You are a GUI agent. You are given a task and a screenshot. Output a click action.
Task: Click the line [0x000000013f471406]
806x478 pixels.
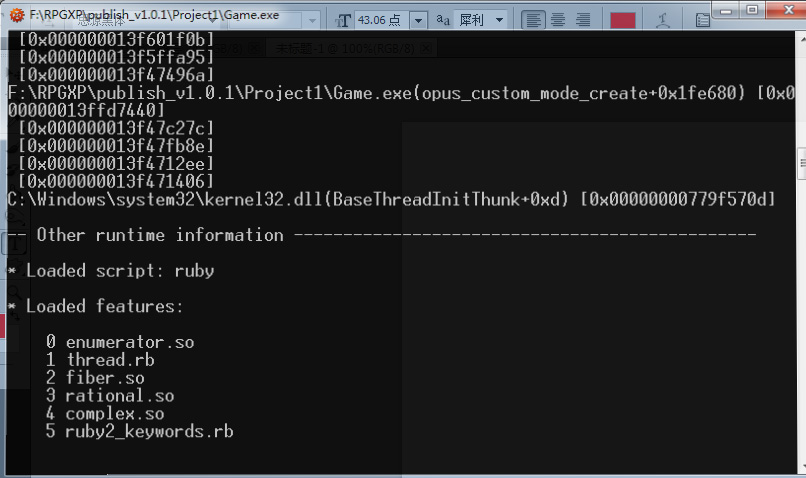pyautogui.click(x=116, y=181)
